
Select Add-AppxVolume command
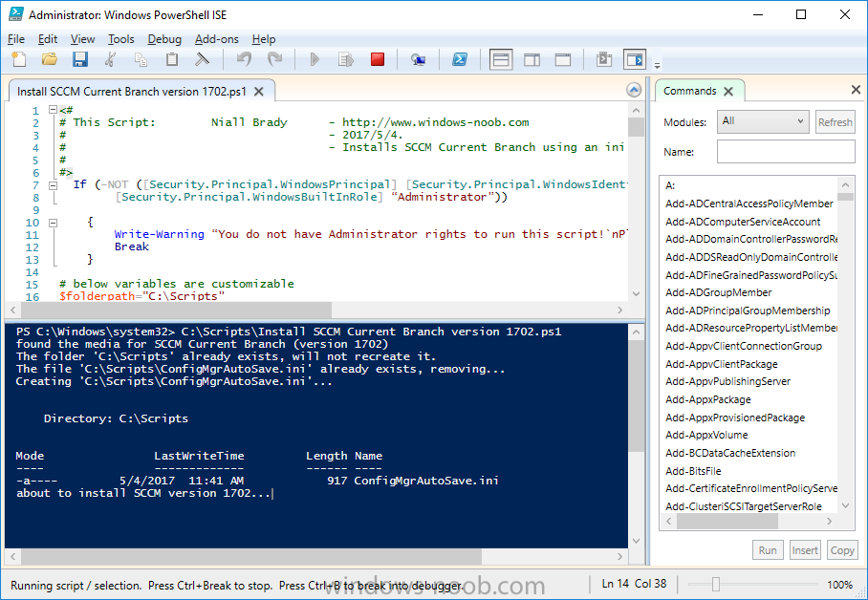(x=706, y=435)
